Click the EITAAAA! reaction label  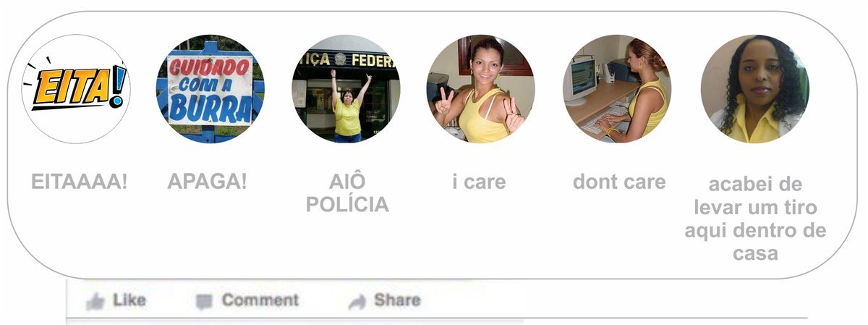[x=80, y=182]
